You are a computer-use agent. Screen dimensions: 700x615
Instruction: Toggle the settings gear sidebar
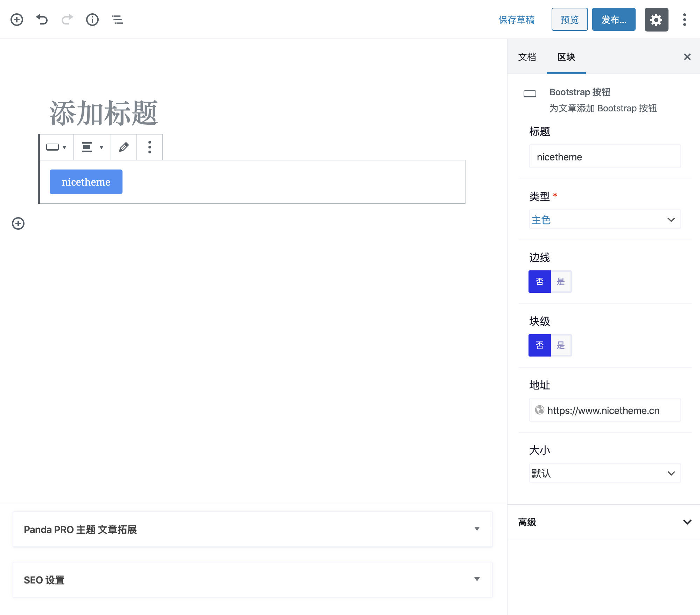[656, 20]
